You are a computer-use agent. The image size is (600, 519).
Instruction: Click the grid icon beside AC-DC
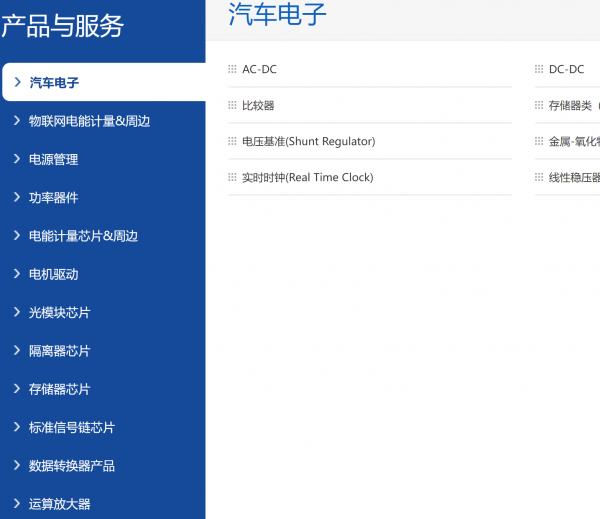click(x=232, y=70)
